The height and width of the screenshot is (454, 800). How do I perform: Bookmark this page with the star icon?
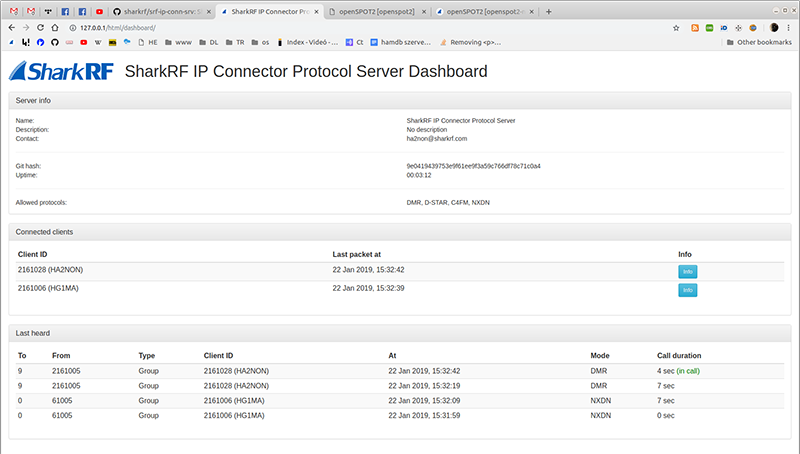(x=676, y=28)
